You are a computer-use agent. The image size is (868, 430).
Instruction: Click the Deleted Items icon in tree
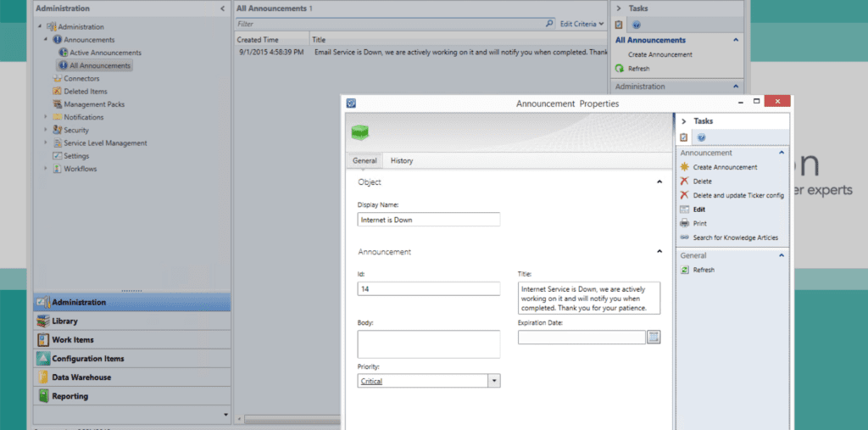(x=57, y=92)
